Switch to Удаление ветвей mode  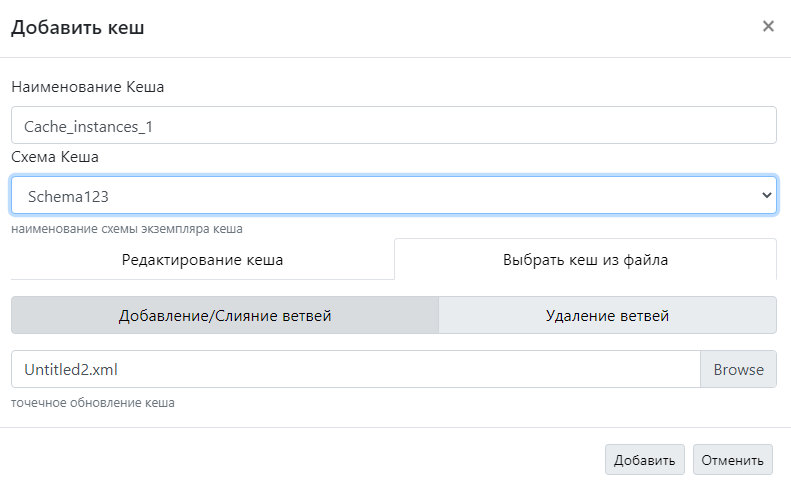click(x=607, y=315)
